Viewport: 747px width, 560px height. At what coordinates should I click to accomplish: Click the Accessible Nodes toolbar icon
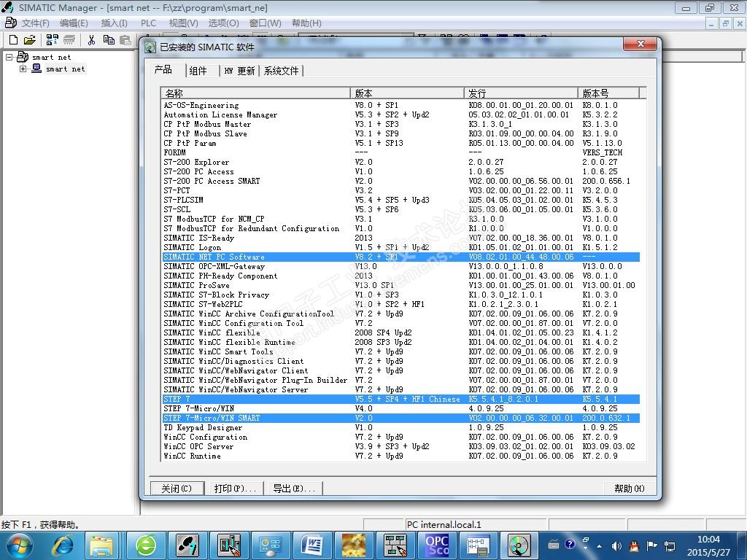52,40
